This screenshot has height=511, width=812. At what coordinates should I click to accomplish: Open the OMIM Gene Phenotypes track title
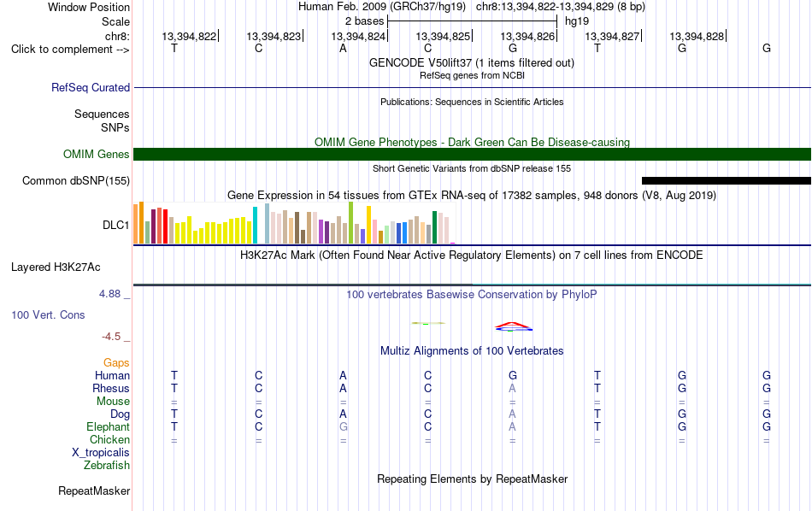[x=472, y=142]
